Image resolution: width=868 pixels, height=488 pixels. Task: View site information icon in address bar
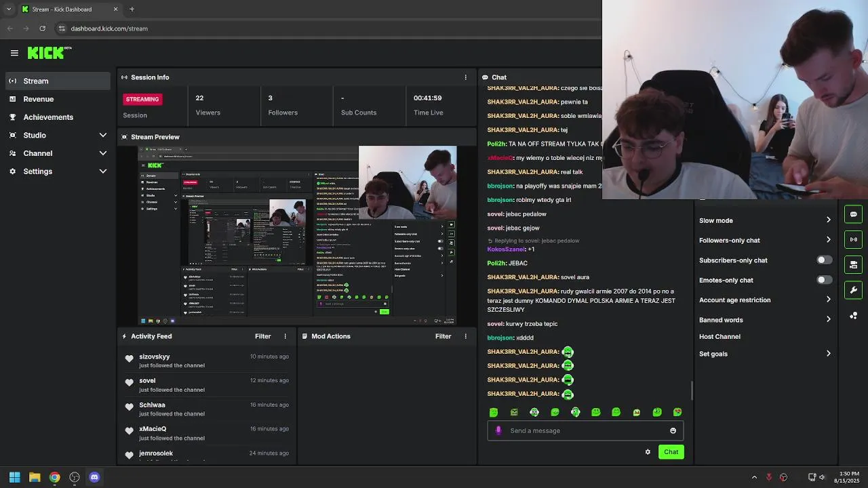(61, 28)
